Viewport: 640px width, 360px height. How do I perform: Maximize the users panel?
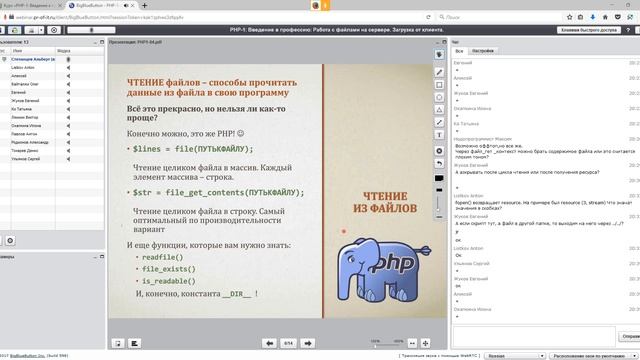pos(102,42)
